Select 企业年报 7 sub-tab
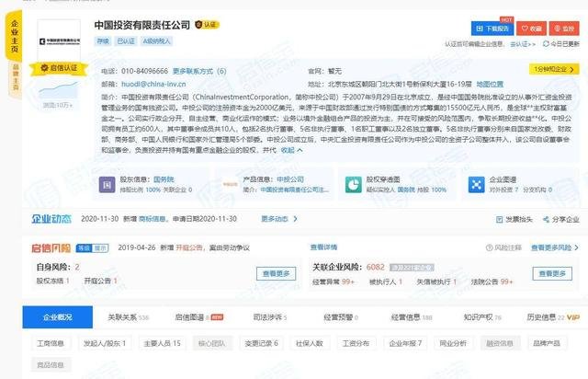The width and height of the screenshot is (588, 379). click(x=405, y=343)
